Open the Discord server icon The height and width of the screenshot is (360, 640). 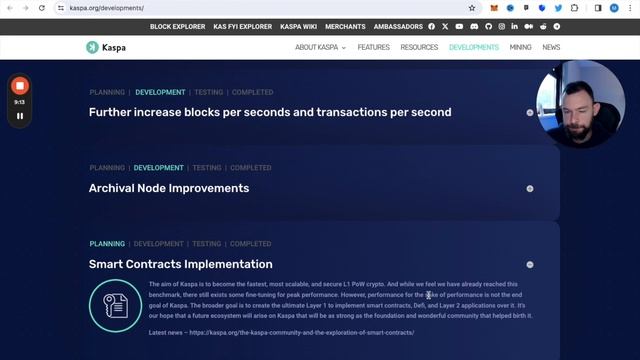pos(474,27)
